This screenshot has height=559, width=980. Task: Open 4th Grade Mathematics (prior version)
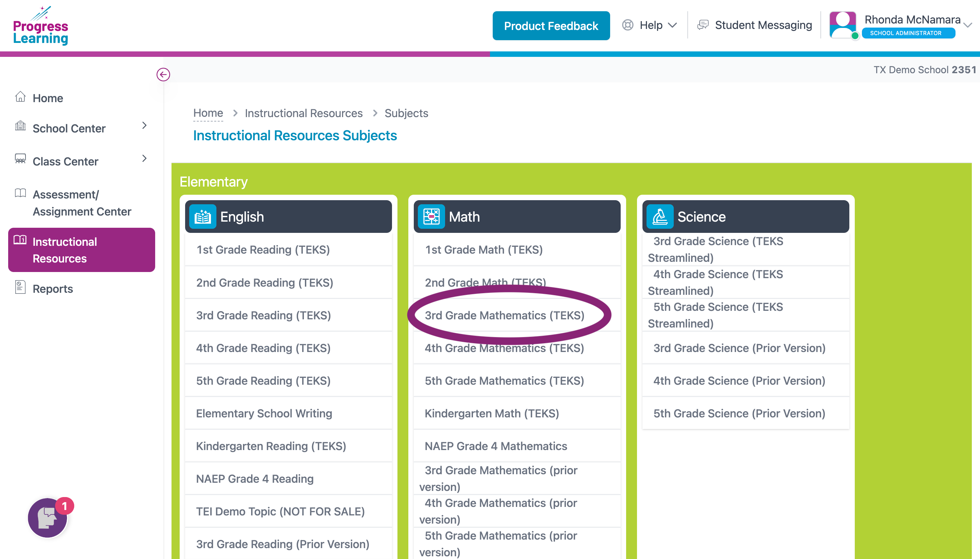tap(517, 511)
